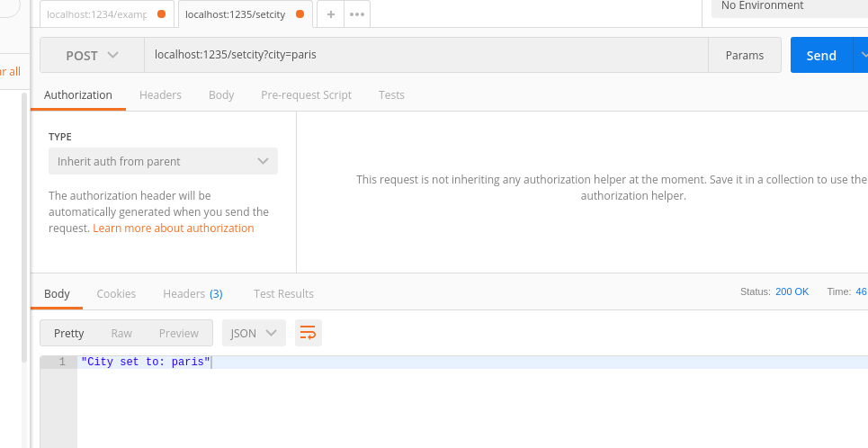Follow Learn more about authorization link
Image resolution: width=868 pixels, height=448 pixels.
[174, 228]
